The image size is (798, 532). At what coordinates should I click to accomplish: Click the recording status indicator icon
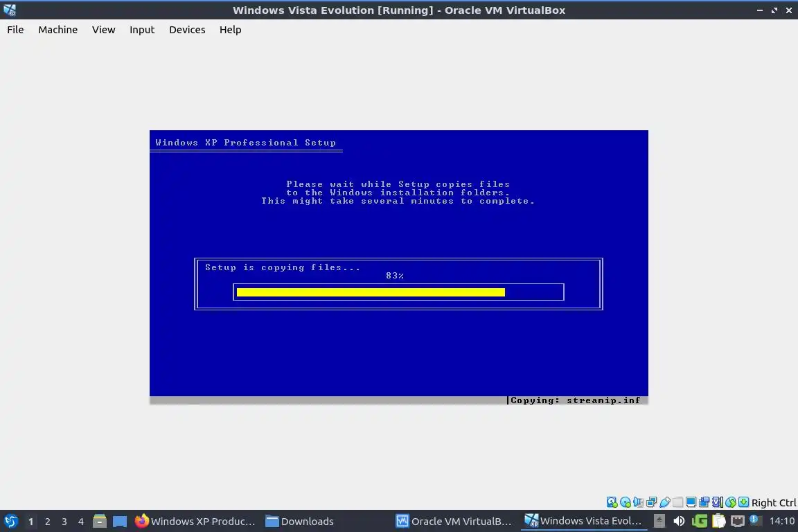coord(704,502)
